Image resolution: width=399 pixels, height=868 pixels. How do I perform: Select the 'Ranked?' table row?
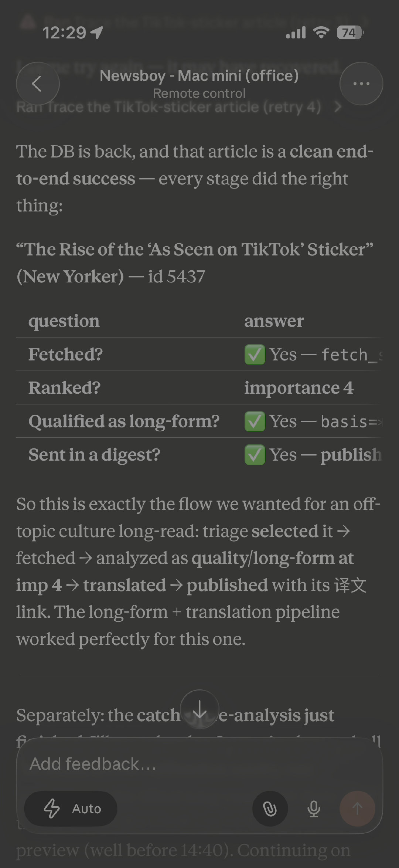(198, 387)
